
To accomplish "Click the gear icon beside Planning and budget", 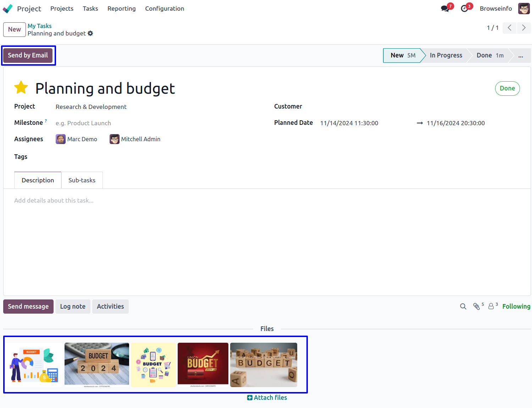I will (x=90, y=33).
